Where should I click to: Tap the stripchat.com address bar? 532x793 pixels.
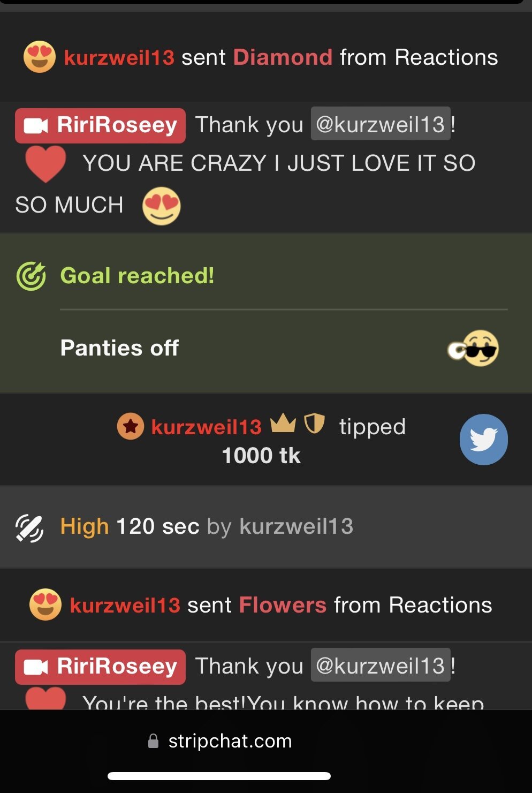pos(219,741)
